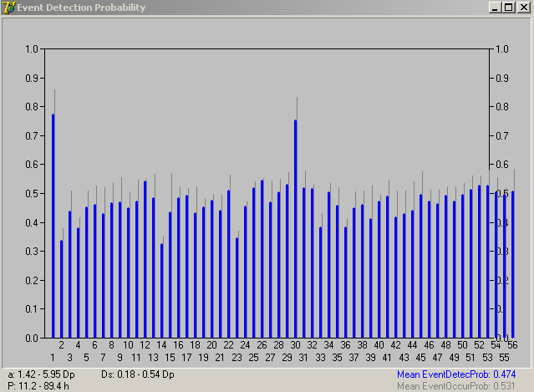The height and width of the screenshot is (392, 534).
Task: Click the Mean EventOccurProb: 0.531 label
Action: 456,386
